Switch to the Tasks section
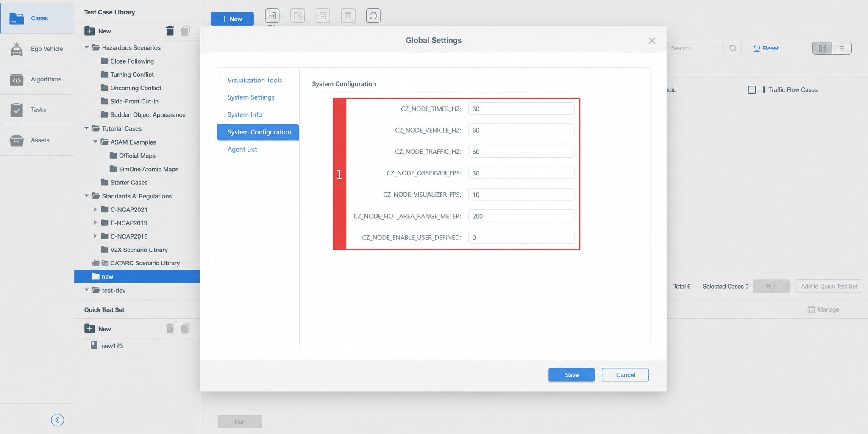 click(x=37, y=110)
